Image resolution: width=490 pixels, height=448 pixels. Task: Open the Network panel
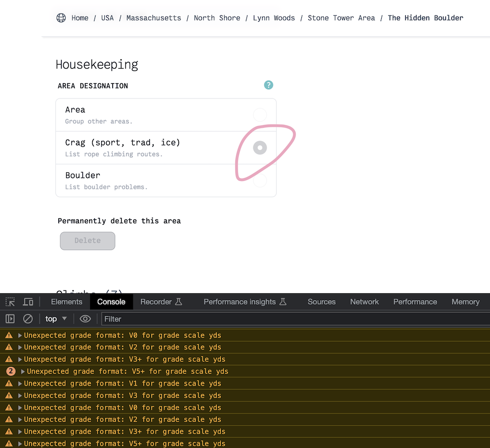[365, 302]
